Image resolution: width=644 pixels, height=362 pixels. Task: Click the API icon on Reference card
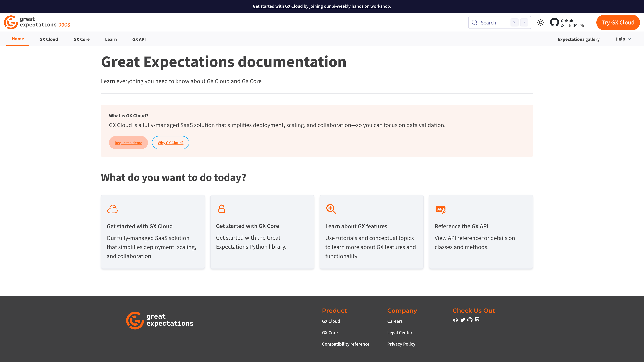click(440, 209)
